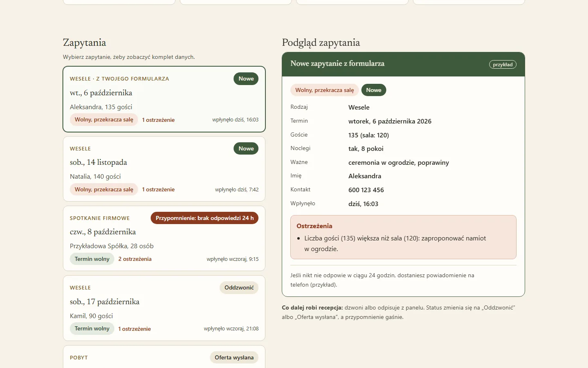588x368 pixels.
Task: Click the "Zapytania" section heading
Action: [x=85, y=43]
